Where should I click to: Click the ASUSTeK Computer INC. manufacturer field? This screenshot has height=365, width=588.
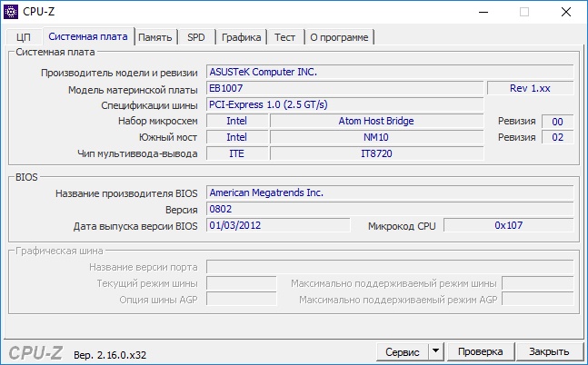pos(390,72)
